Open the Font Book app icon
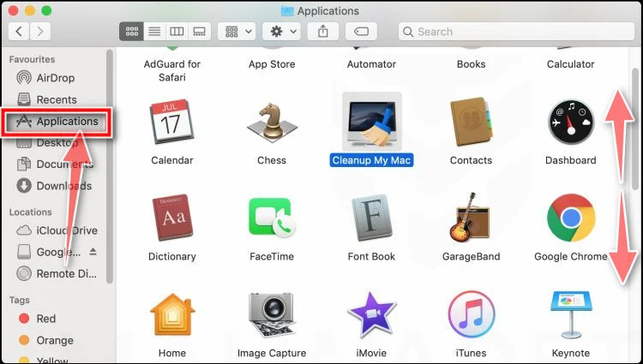 click(371, 218)
